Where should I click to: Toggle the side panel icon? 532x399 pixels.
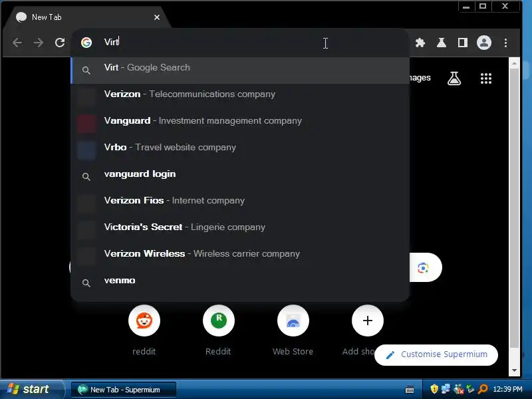click(x=463, y=43)
